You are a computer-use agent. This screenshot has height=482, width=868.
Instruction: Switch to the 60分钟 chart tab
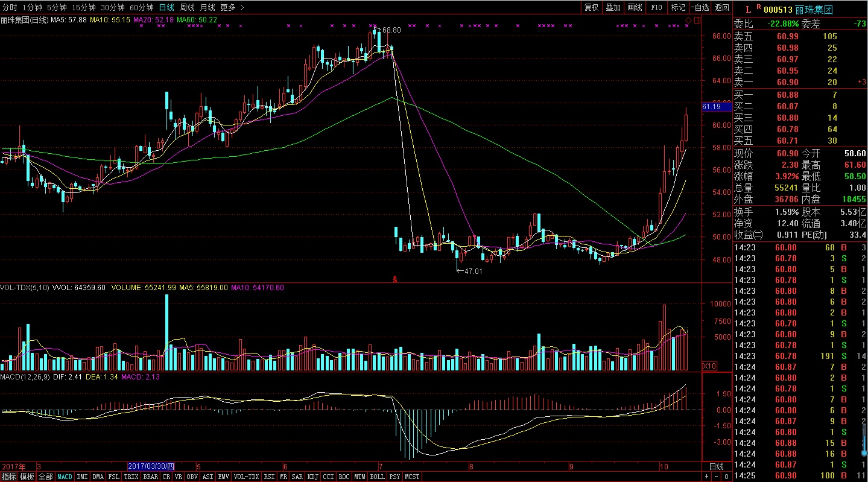click(x=142, y=7)
